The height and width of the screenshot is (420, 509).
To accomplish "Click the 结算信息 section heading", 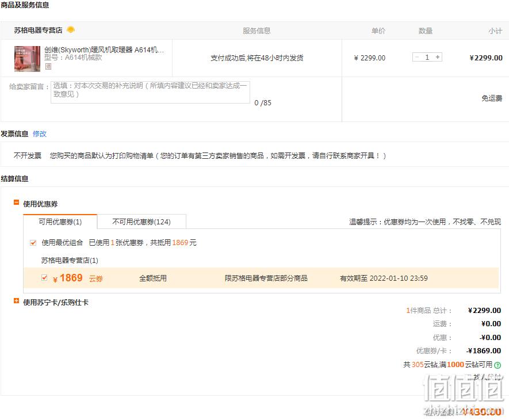I will tap(14, 179).
